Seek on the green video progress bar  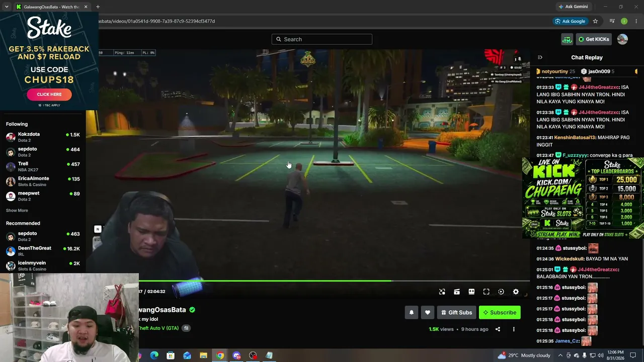[334, 281]
